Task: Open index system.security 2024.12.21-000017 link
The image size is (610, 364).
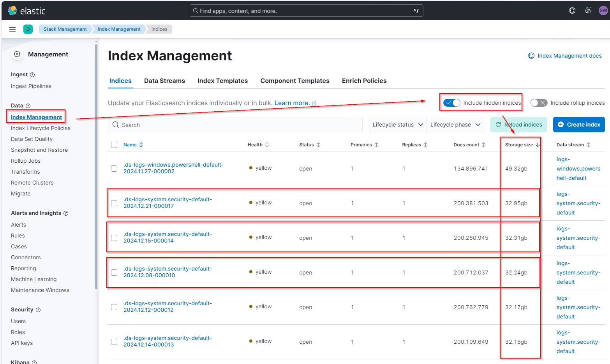Action: point(167,203)
